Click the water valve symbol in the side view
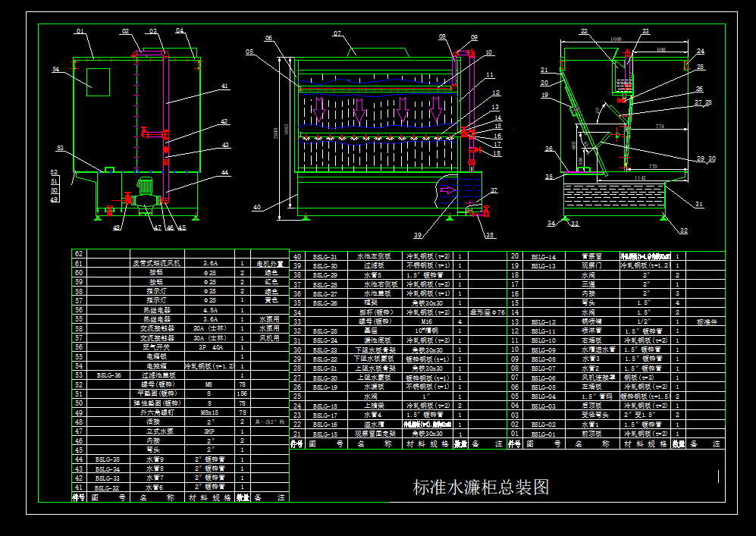756x536 pixels. (623, 101)
